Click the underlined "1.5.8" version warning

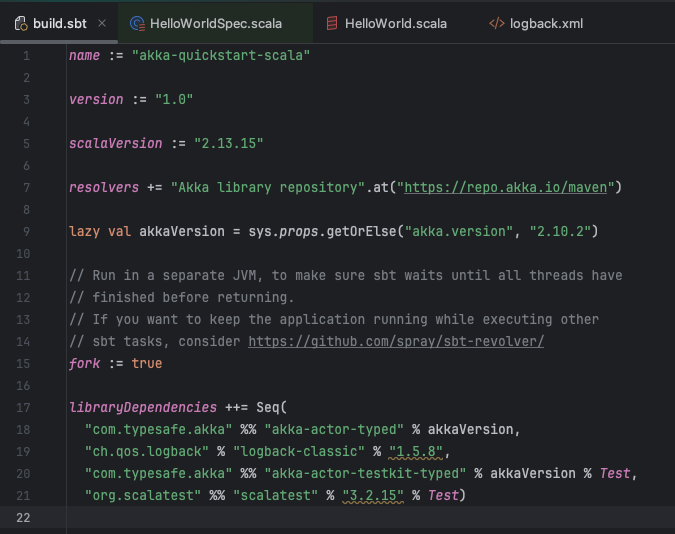pos(415,452)
